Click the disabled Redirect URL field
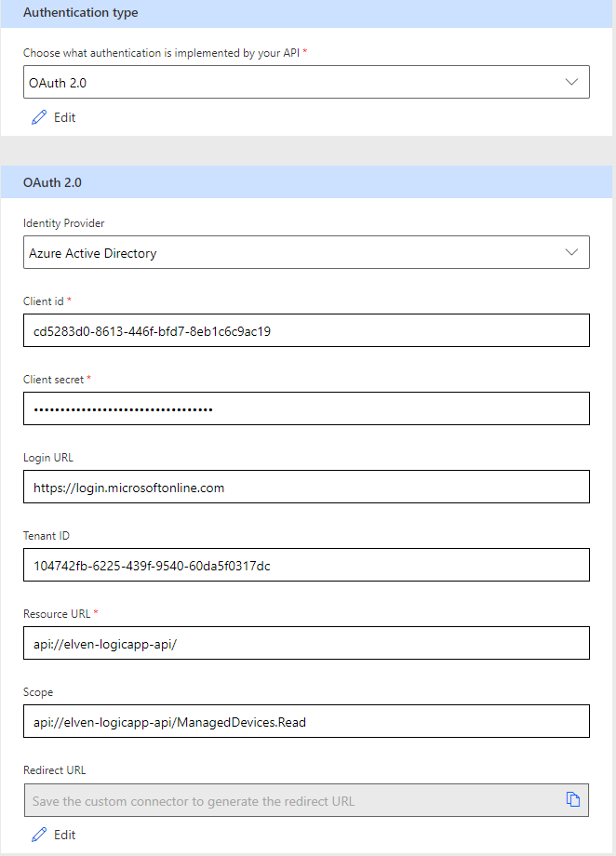Viewport: 616px width, 856px height. click(306, 800)
